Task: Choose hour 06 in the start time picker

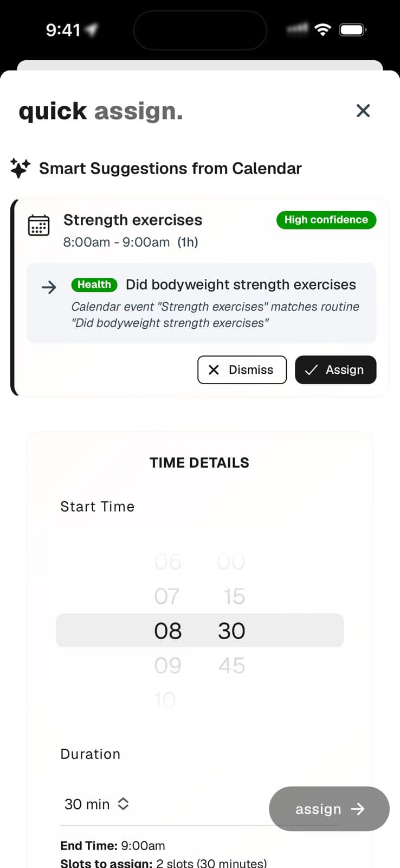Action: pyautogui.click(x=167, y=562)
